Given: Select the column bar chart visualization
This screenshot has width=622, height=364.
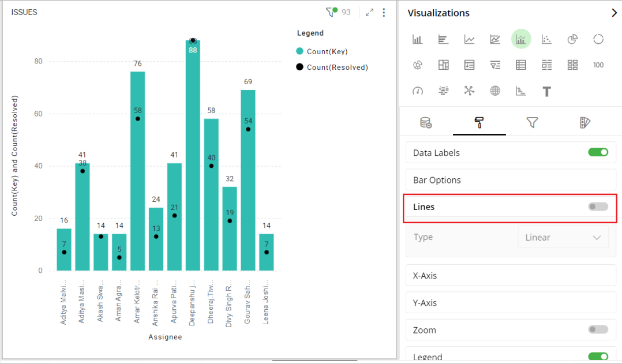Looking at the screenshot, I should pyautogui.click(x=417, y=39).
